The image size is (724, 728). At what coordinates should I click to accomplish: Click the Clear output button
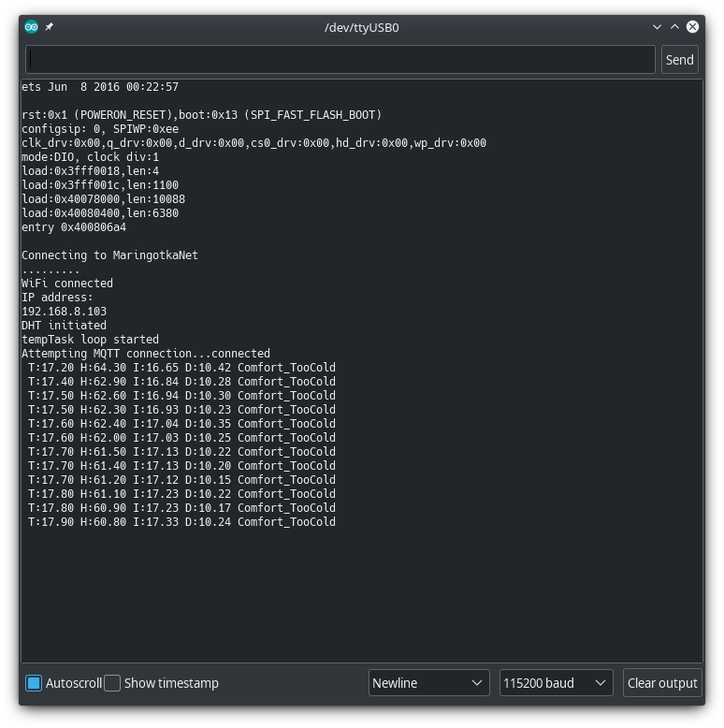(x=662, y=683)
